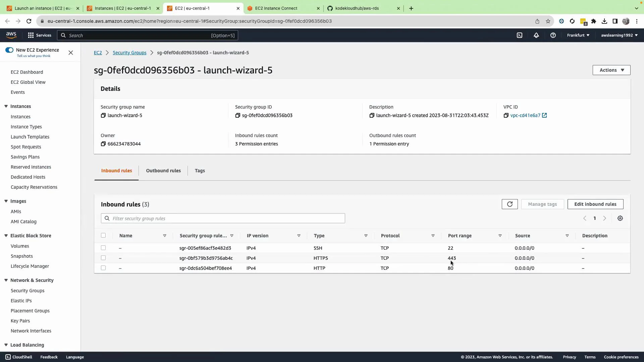Image resolution: width=644 pixels, height=362 pixels.
Task: Open the AWS help panel
Action: 553,35
